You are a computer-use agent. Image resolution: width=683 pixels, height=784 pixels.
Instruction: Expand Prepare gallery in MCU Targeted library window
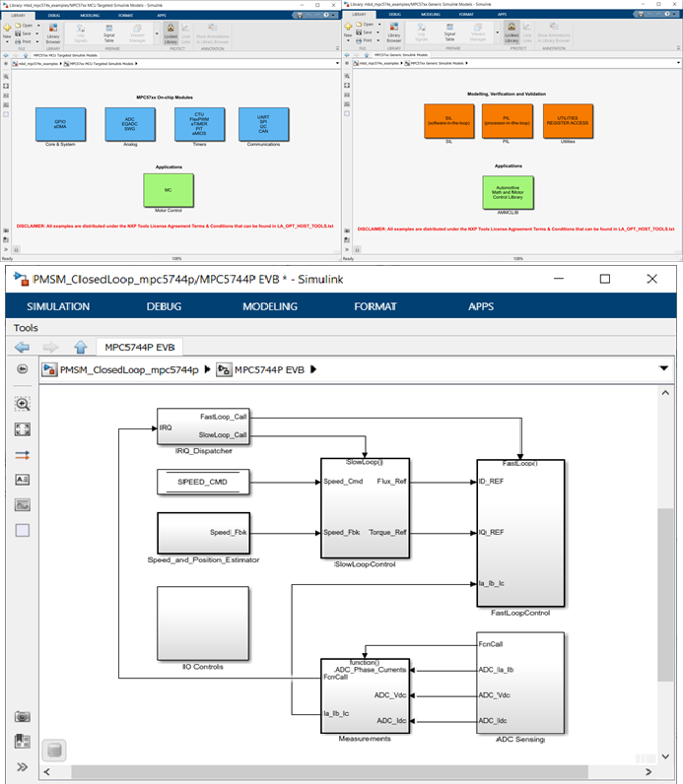point(157,34)
